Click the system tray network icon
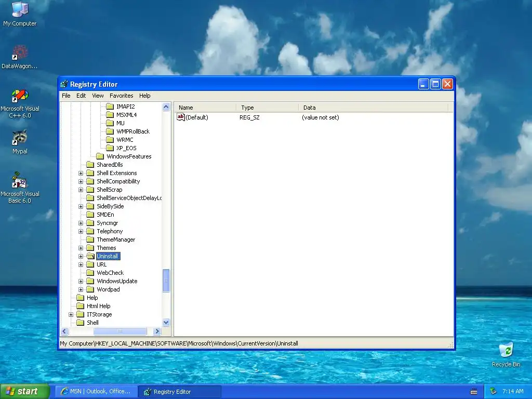This screenshot has width=532, height=399. [x=494, y=391]
